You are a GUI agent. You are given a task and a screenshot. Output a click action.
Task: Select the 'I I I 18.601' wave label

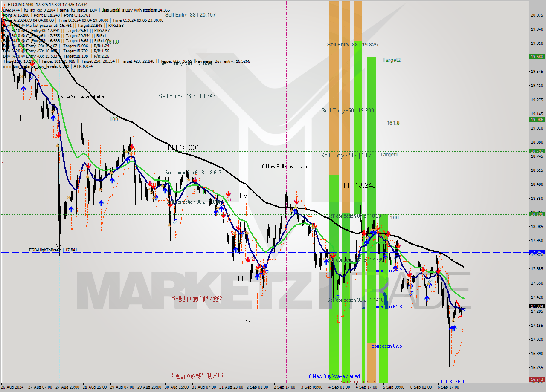coord(183,147)
